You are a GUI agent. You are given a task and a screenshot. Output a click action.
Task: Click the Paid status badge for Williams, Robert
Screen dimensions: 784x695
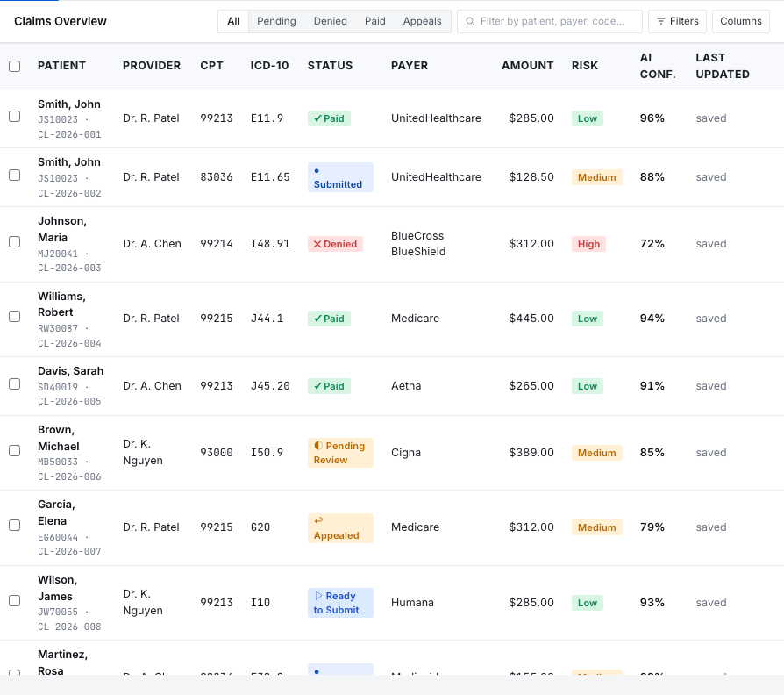point(329,319)
